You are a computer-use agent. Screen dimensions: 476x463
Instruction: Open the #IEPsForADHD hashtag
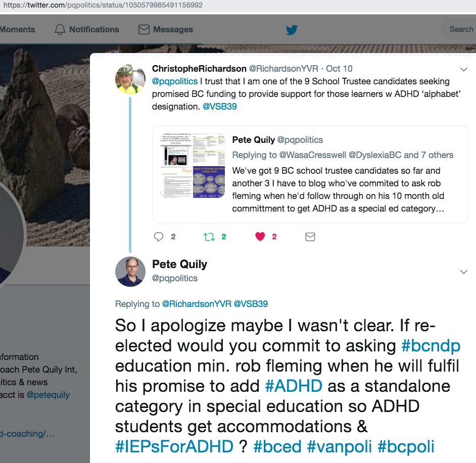click(x=174, y=446)
